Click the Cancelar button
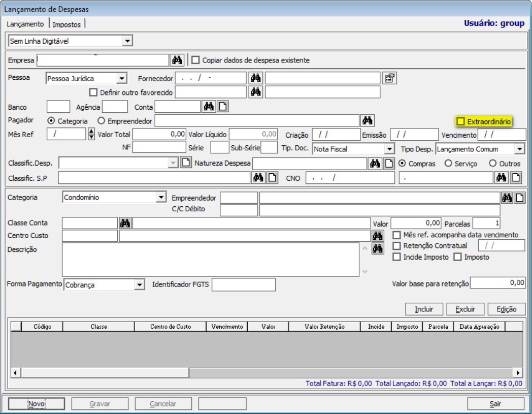 click(163, 403)
